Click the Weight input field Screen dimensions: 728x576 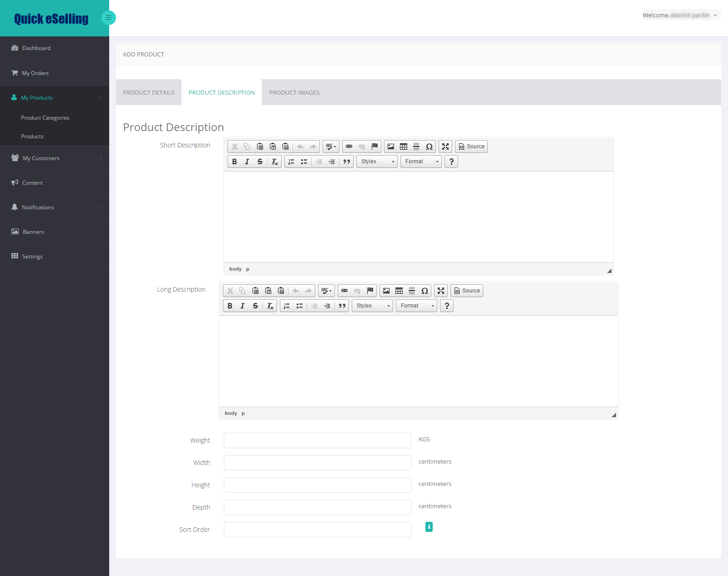pyautogui.click(x=318, y=440)
